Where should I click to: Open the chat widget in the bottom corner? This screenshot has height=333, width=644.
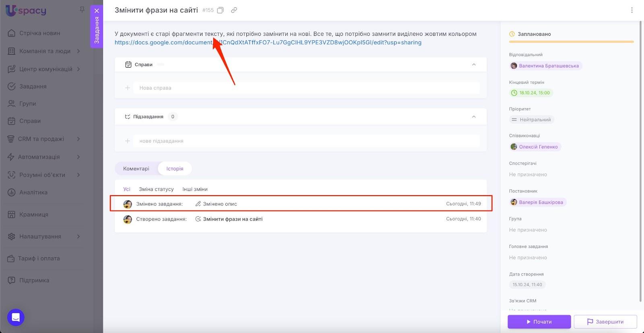[x=16, y=317]
